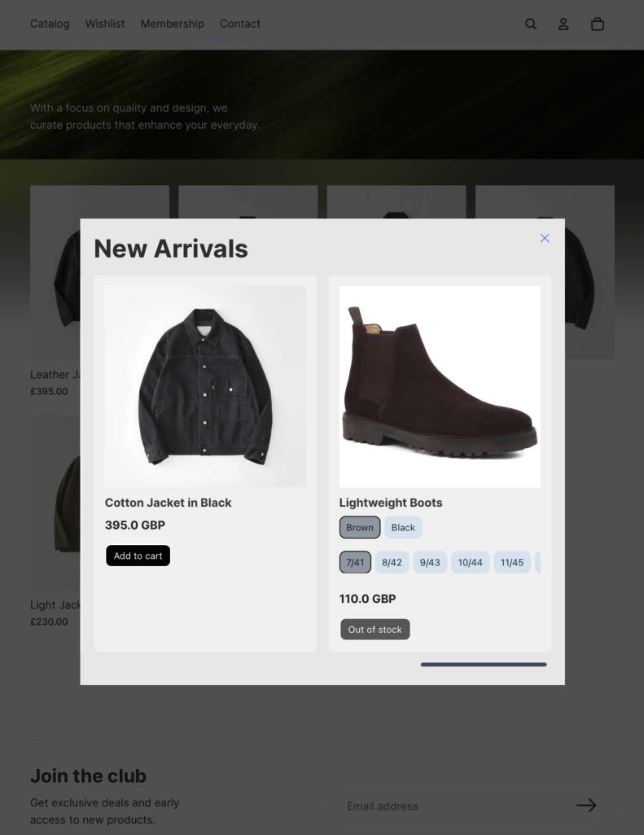Open the search icon in header

click(x=531, y=24)
